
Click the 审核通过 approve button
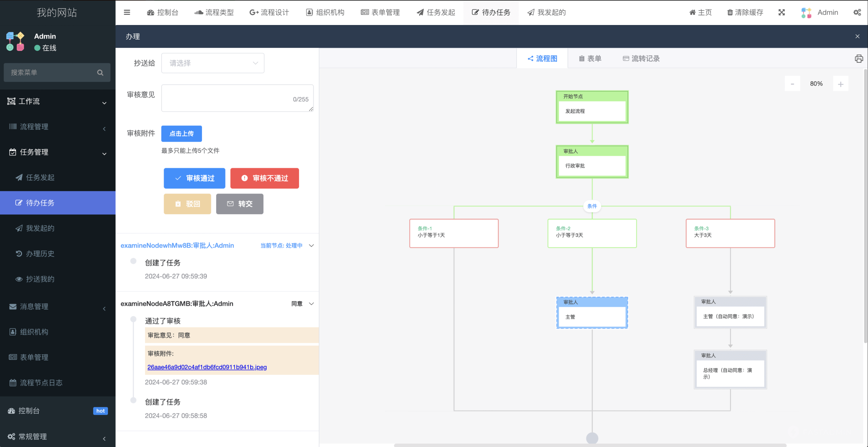194,178
